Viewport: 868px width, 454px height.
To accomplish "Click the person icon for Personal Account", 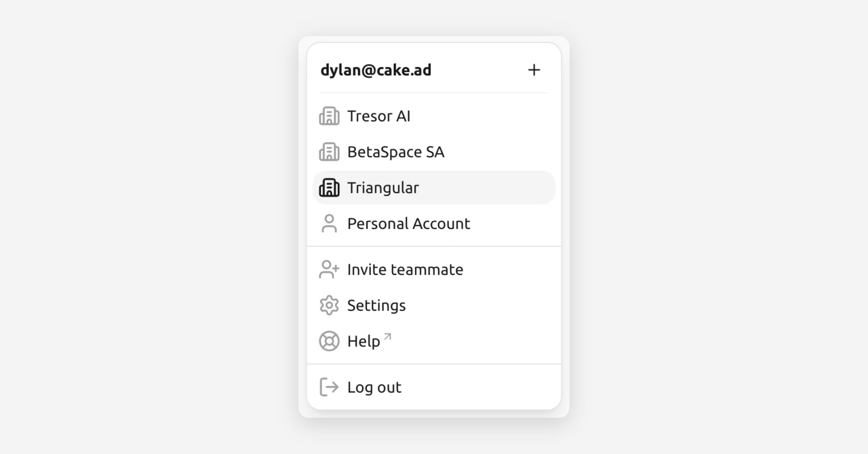I will point(329,223).
